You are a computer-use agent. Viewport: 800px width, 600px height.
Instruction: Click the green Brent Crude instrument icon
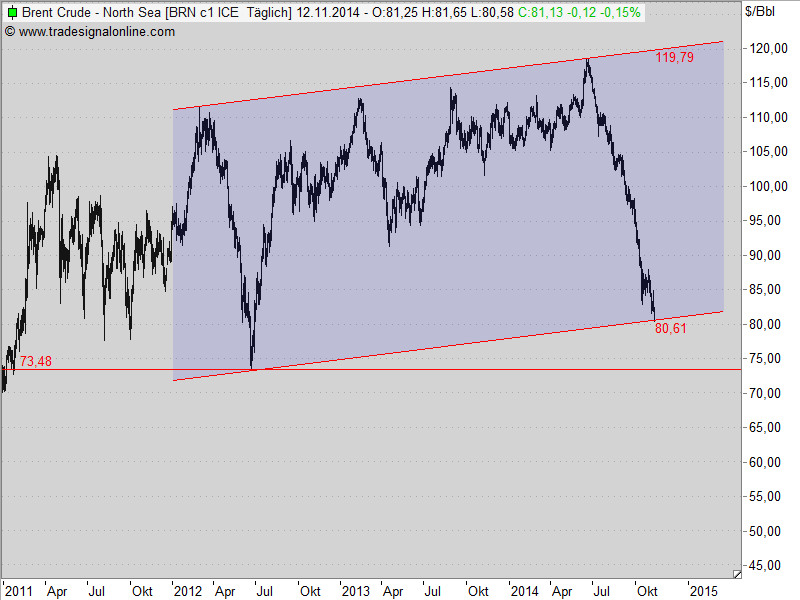tap(12, 13)
